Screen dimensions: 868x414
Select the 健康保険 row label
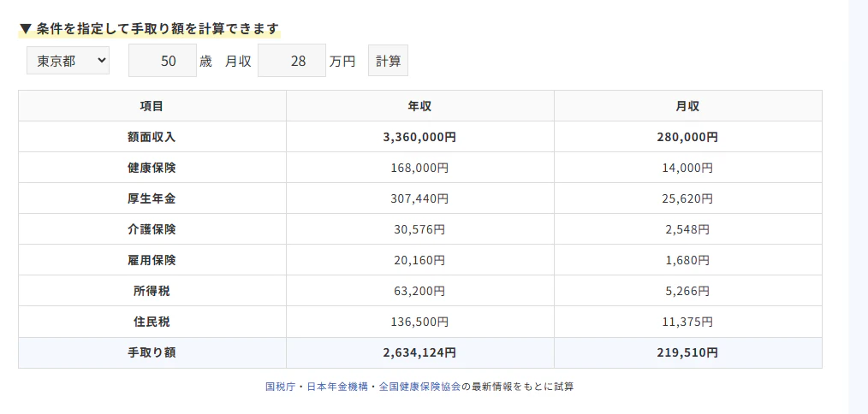click(152, 168)
